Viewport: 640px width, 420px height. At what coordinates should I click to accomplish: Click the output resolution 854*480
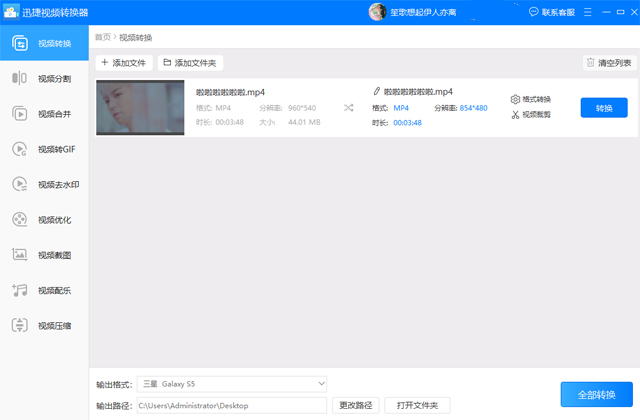tap(473, 108)
